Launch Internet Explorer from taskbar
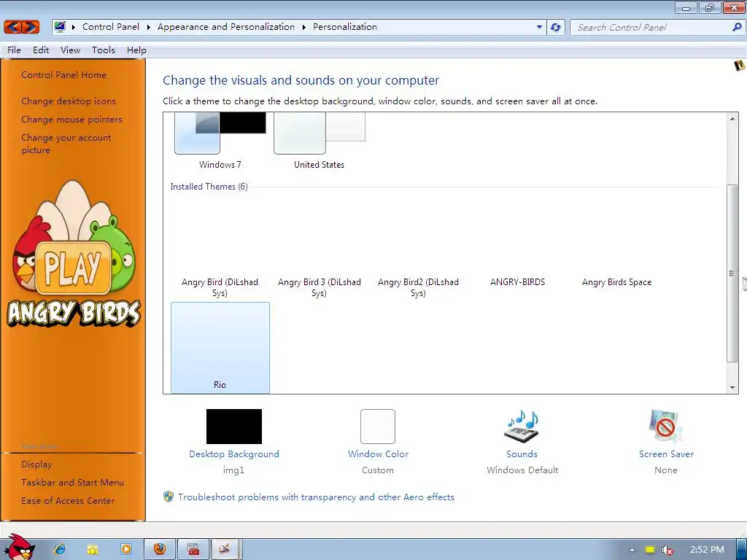Screen dimensions: 747x560 tap(60, 549)
